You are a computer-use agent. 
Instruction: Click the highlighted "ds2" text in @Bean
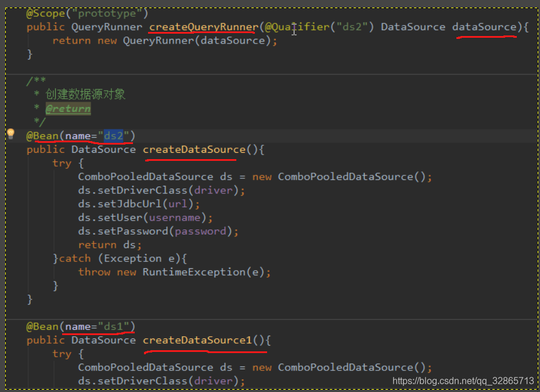(x=113, y=136)
